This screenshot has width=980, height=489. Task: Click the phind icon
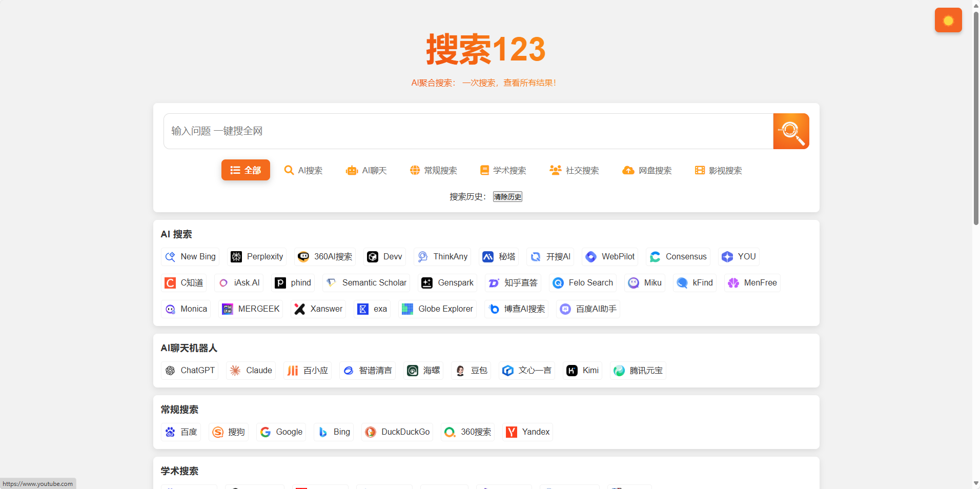[x=280, y=283]
